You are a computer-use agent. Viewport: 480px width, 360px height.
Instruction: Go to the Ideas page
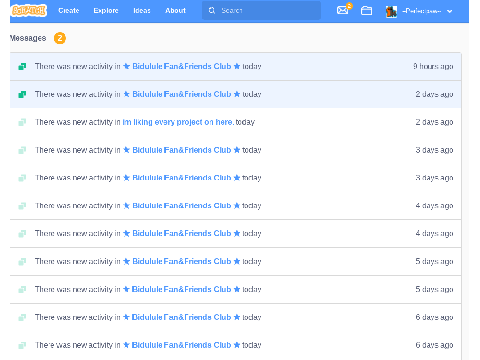[142, 11]
